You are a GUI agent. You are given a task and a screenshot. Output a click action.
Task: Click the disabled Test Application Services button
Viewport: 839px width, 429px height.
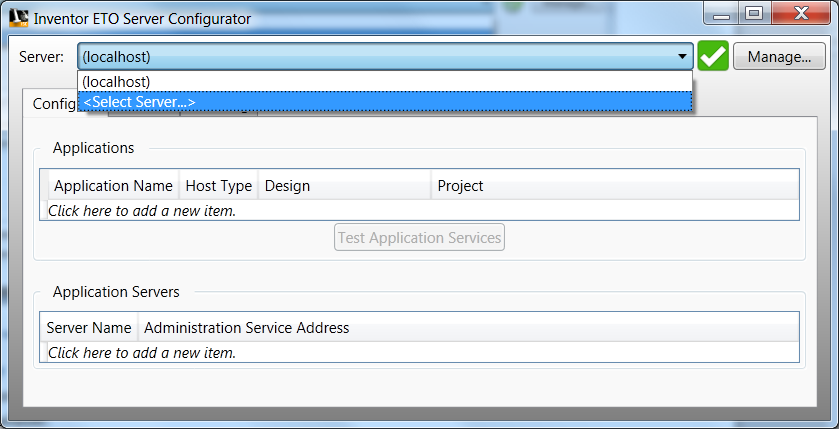tap(420, 237)
